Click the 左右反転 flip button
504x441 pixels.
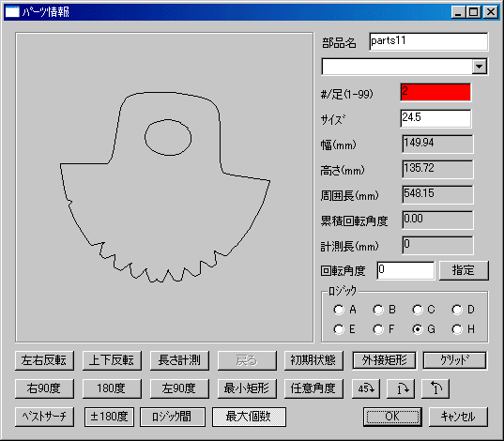[44, 360]
